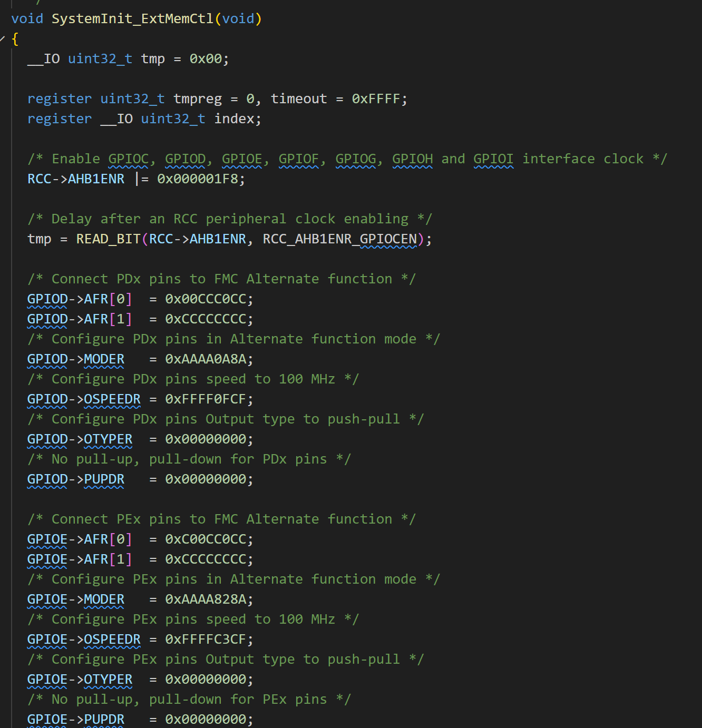Place cursor on hex value 0xFFFF0FCF
Image resolution: width=702 pixels, height=728 pixels.
pos(206,399)
